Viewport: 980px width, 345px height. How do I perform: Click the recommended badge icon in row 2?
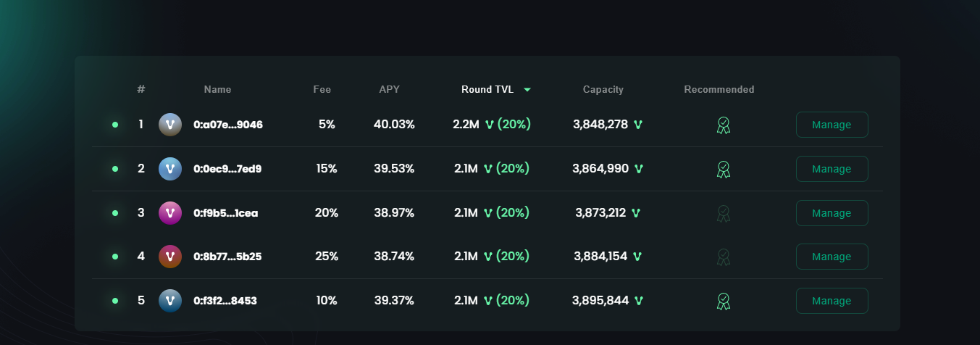[x=723, y=170]
